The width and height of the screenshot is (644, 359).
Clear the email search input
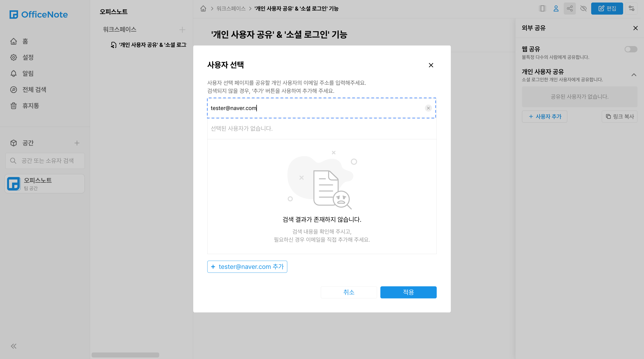pos(428,108)
